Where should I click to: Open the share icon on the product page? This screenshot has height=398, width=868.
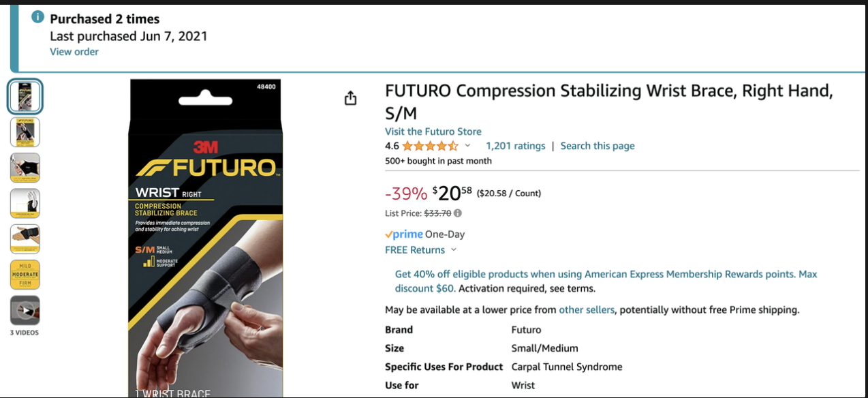350,97
